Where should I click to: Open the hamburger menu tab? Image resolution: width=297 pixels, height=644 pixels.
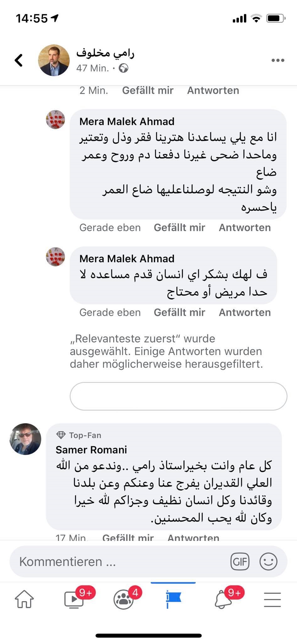pyautogui.click(x=272, y=599)
